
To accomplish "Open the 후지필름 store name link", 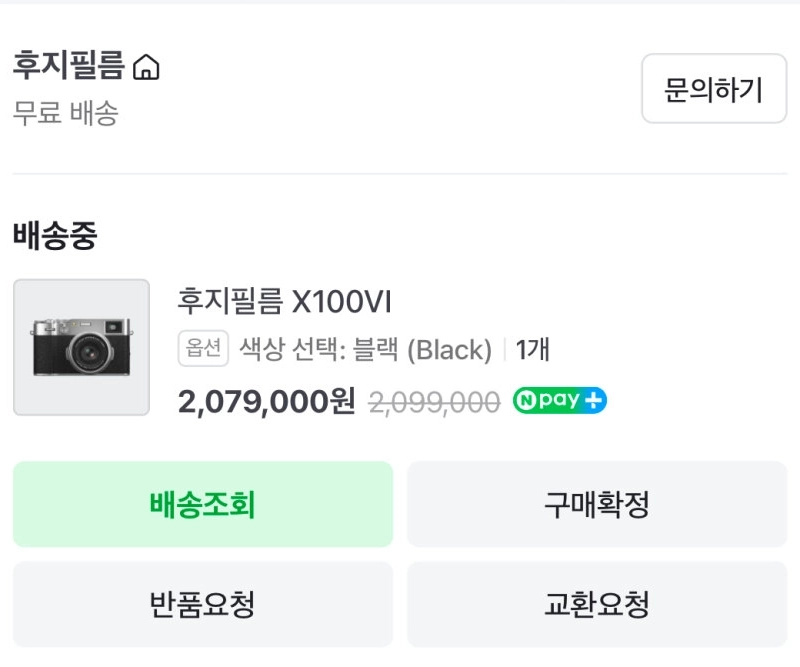I will (68, 66).
